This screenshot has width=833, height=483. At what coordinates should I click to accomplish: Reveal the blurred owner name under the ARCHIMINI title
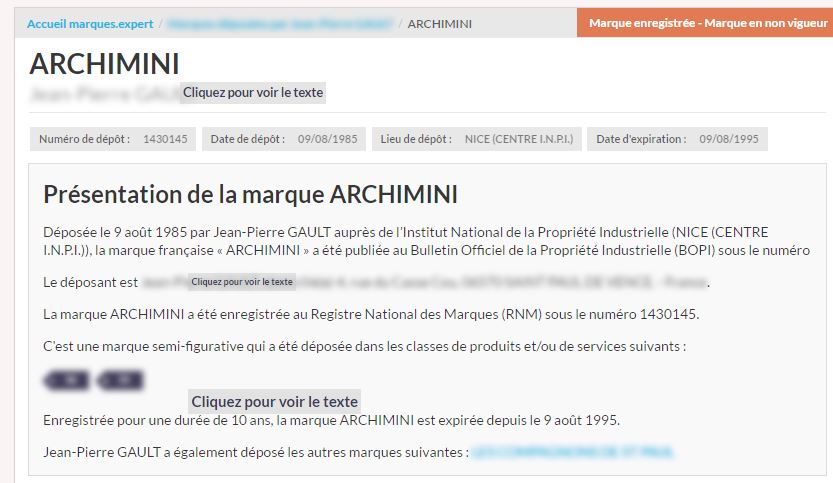coord(252,92)
